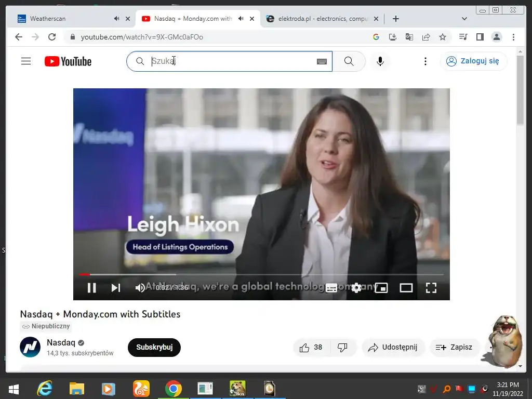Open the on-screen keyboard in search box
Viewport: 532px width, 399px height.
322,61
